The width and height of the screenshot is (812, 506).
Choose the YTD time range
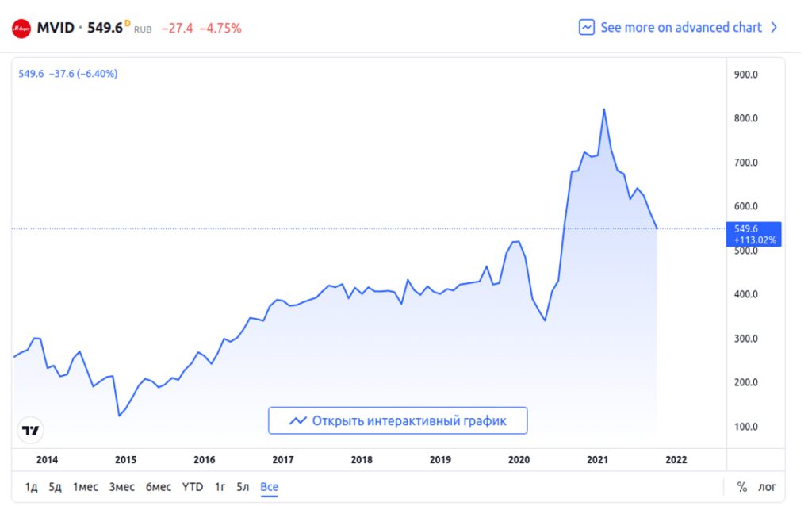click(193, 487)
